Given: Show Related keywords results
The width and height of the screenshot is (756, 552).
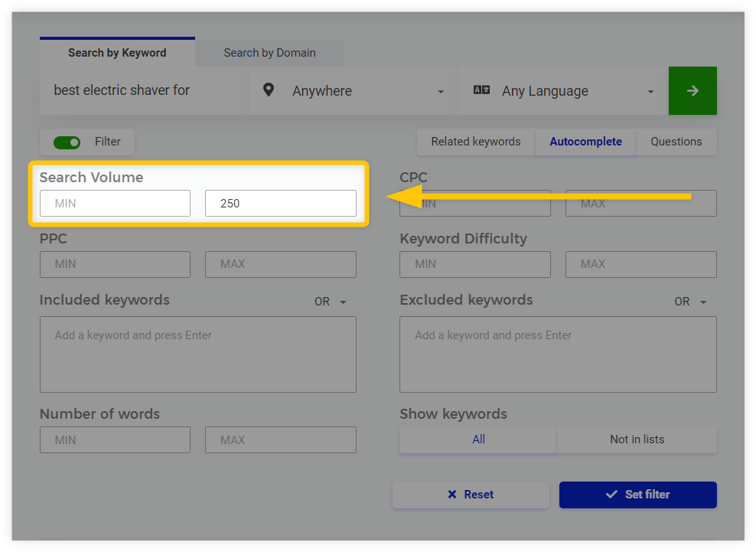Looking at the screenshot, I should click(475, 142).
